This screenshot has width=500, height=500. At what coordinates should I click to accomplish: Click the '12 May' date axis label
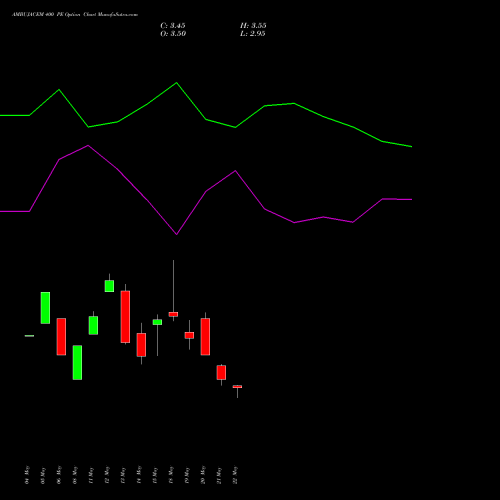point(107,475)
